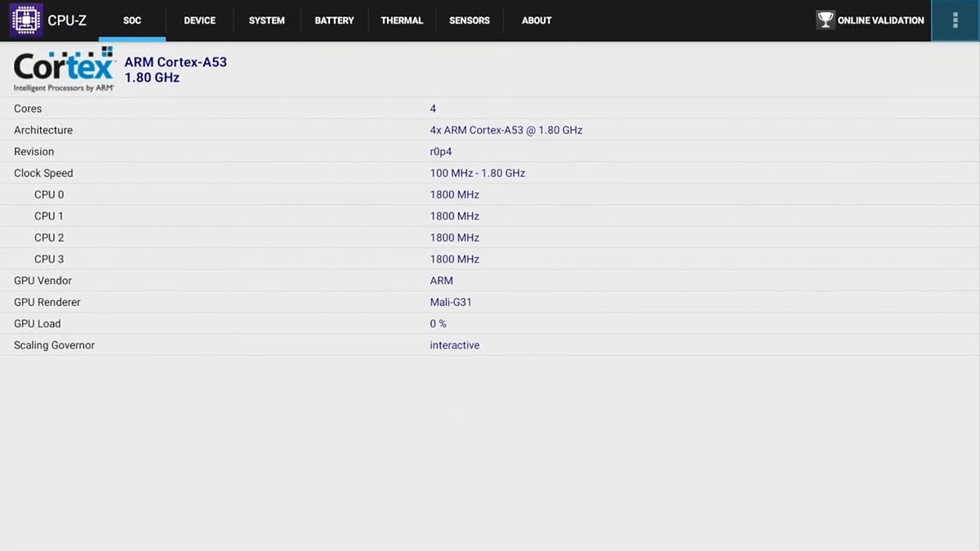Open the SYSTEM tab
980x551 pixels.
[x=267, y=20]
